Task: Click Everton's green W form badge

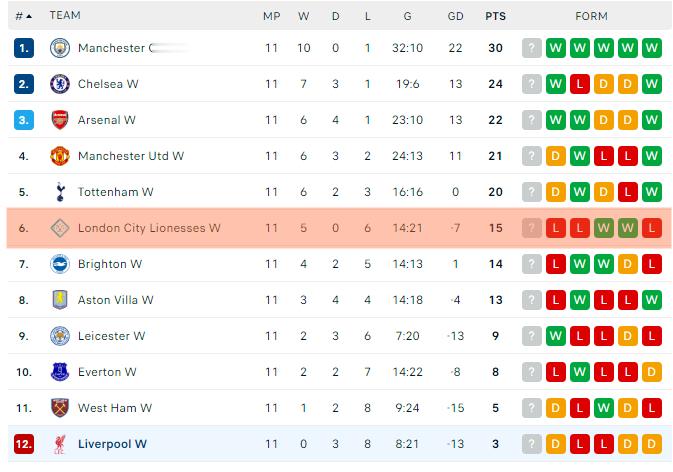Action: [x=579, y=372]
